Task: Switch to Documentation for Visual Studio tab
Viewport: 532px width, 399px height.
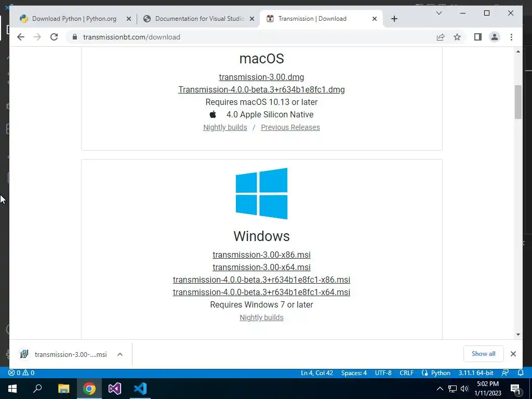Action: pos(198,19)
